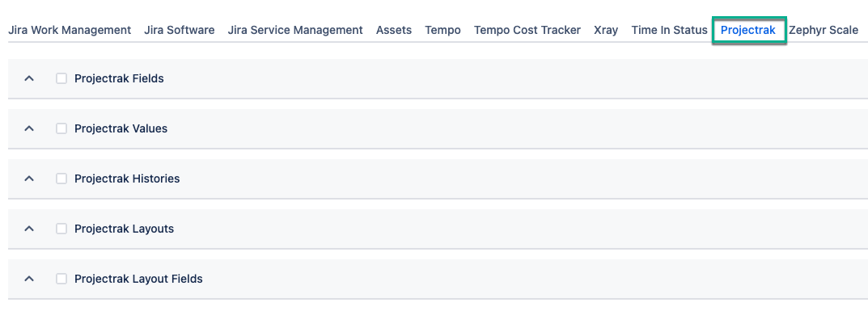The width and height of the screenshot is (868, 332).
Task: Check the Projectrak Layout Fields checkbox
Action: click(x=61, y=279)
